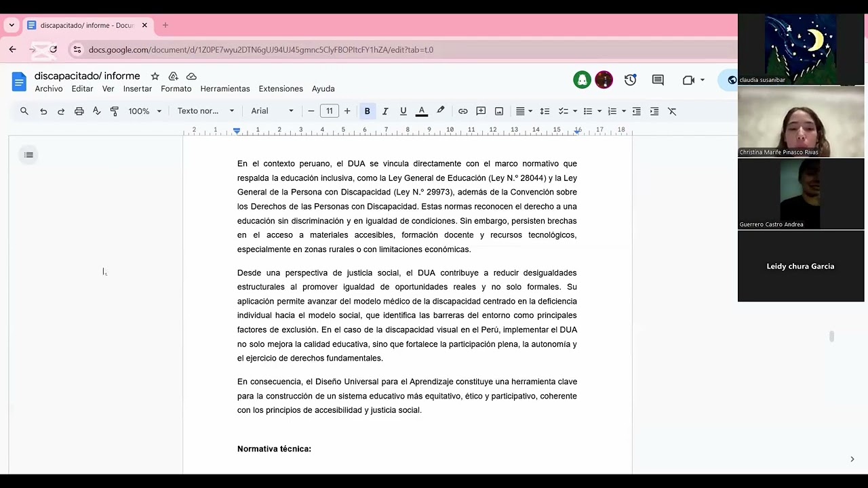Open the version history clock icon
868x488 pixels.
[x=631, y=80]
